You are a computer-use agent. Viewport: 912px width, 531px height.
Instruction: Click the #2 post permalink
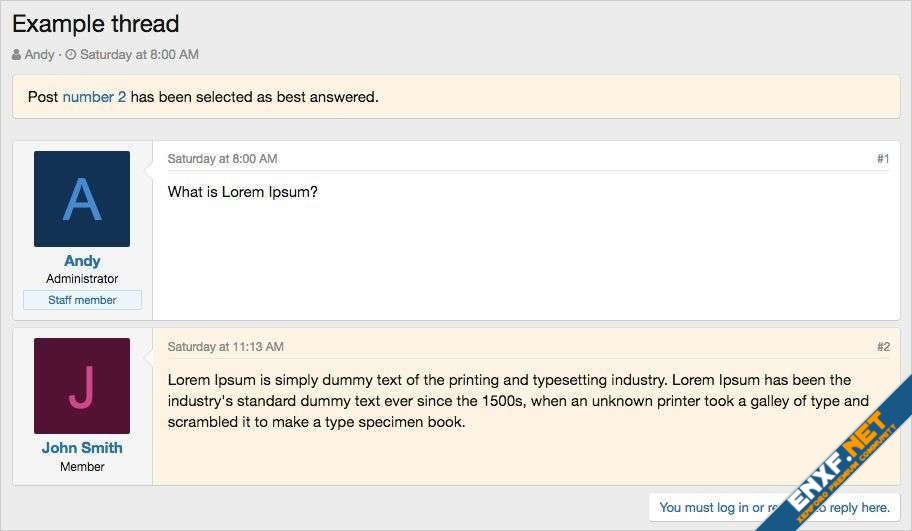(x=883, y=347)
